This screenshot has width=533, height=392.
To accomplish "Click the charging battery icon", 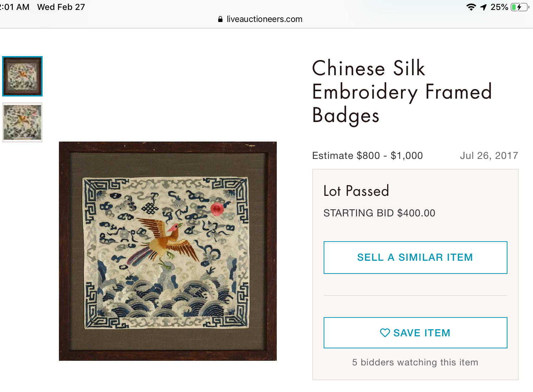I will point(519,7).
